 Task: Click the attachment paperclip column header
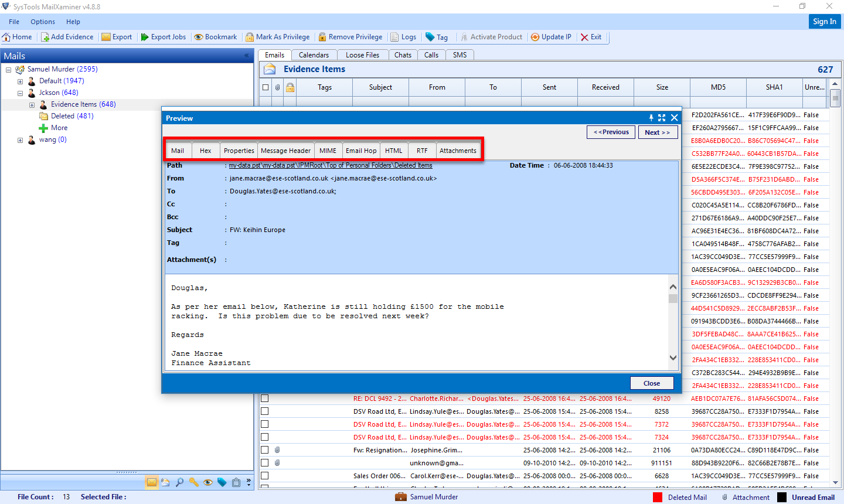coord(278,87)
